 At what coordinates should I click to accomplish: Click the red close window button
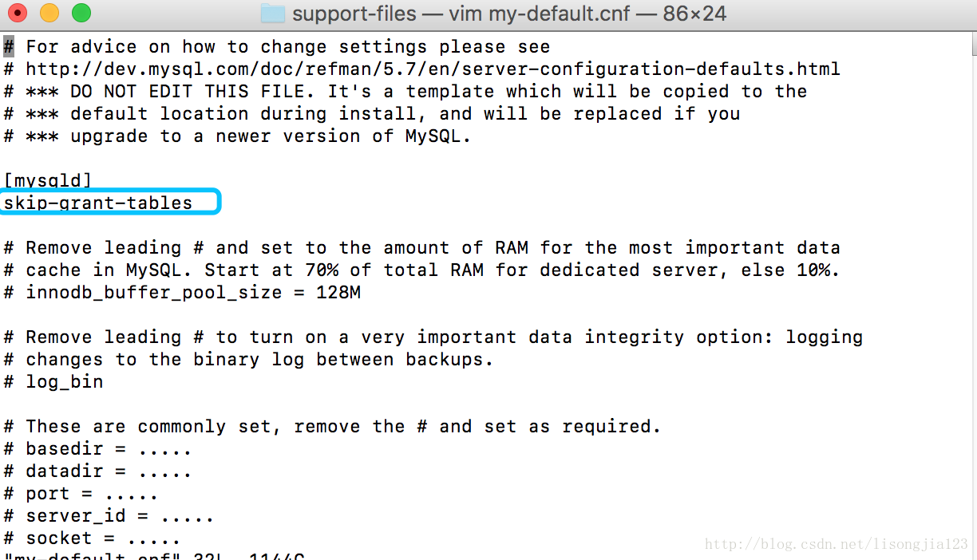(18, 13)
